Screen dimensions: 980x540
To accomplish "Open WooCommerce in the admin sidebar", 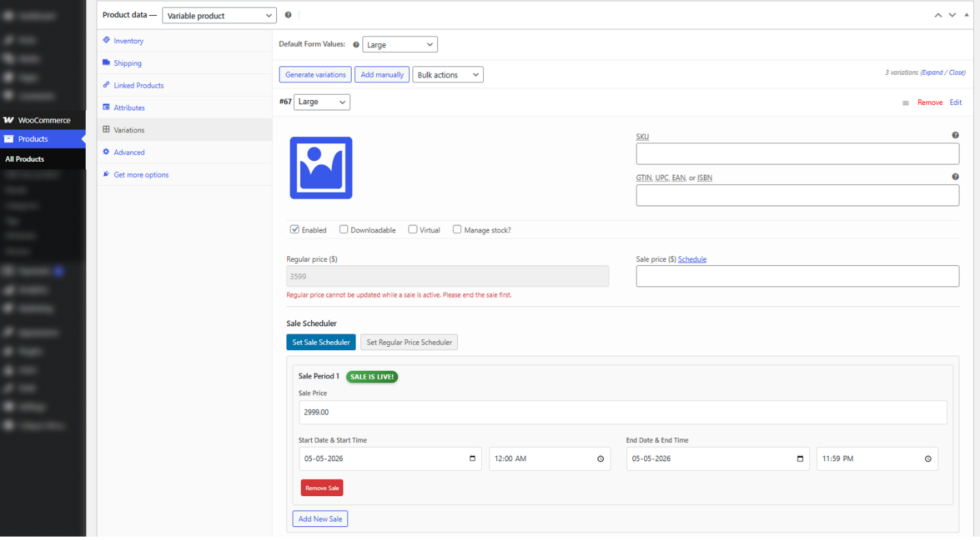I will click(42, 120).
